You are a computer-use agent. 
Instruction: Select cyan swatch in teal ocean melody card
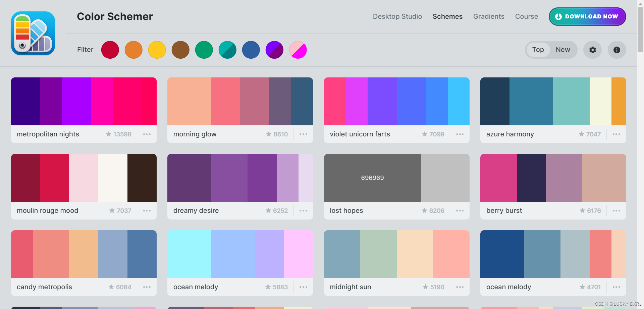189,254
